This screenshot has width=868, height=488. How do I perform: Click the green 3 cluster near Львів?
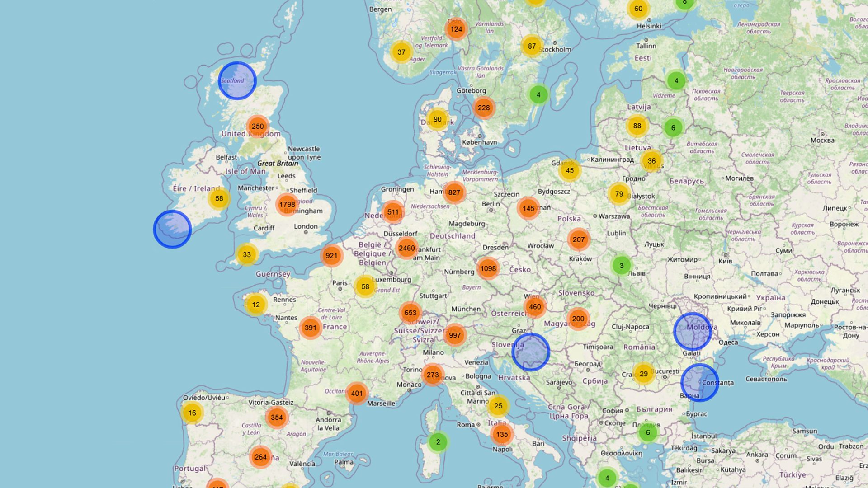pos(621,265)
